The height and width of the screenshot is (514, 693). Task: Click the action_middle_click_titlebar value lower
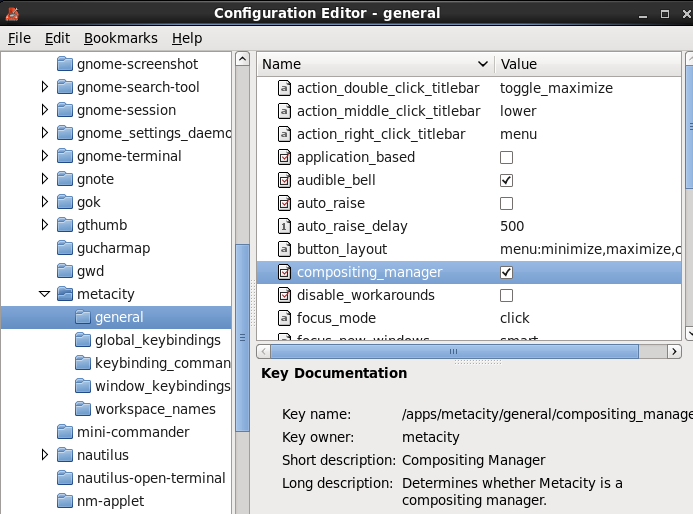[x=518, y=111]
